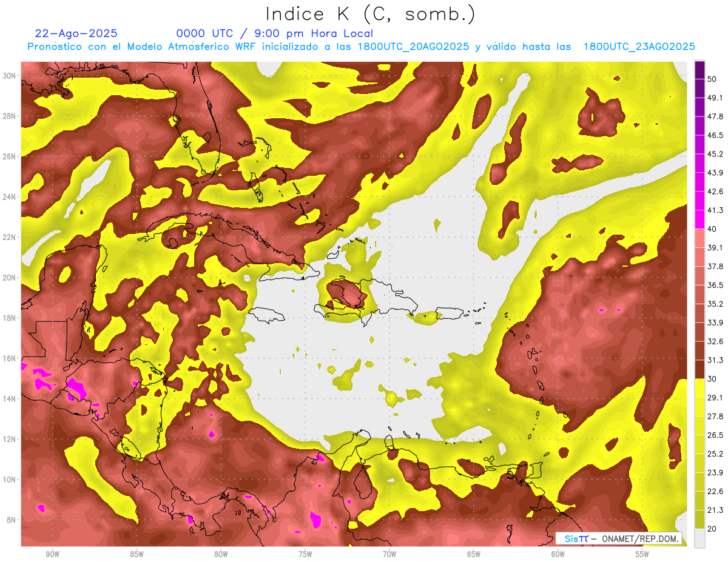Click the color bar label "20"
Viewport: 728px width, 562px height.
point(713,529)
